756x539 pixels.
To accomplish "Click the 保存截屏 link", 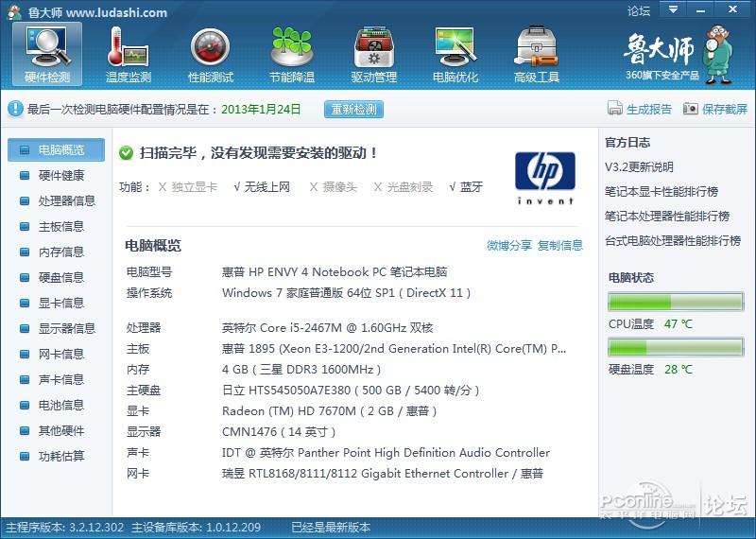I will tap(725, 109).
